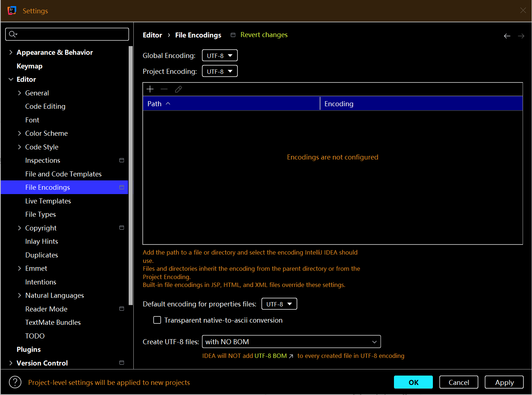Open the Plugins settings page
532x395 pixels.
pyautogui.click(x=28, y=349)
